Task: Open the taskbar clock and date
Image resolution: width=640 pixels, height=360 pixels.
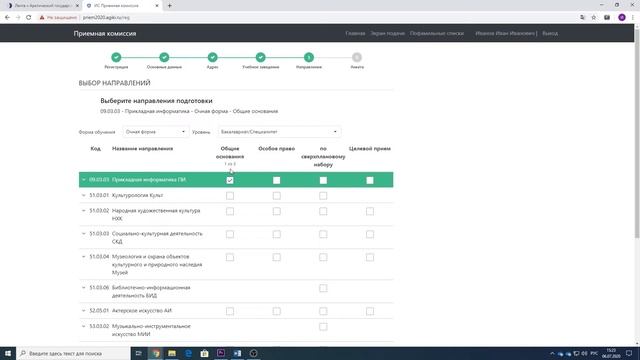Action: [611, 353]
